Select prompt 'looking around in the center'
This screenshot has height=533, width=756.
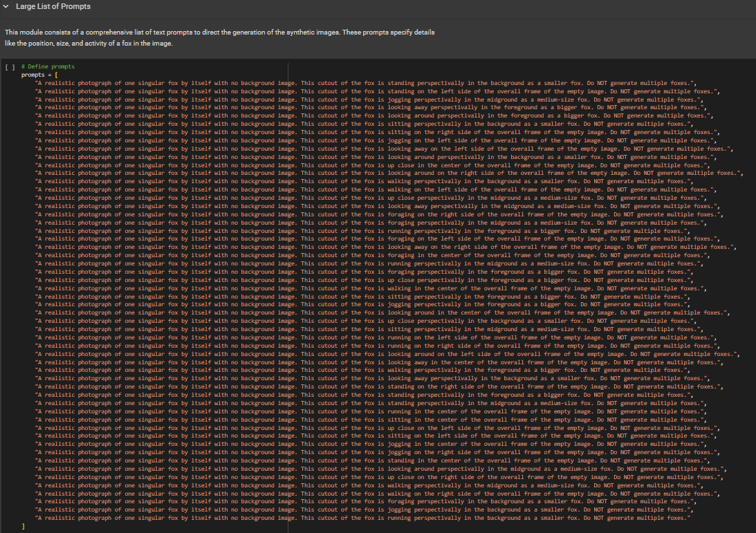click(x=382, y=312)
